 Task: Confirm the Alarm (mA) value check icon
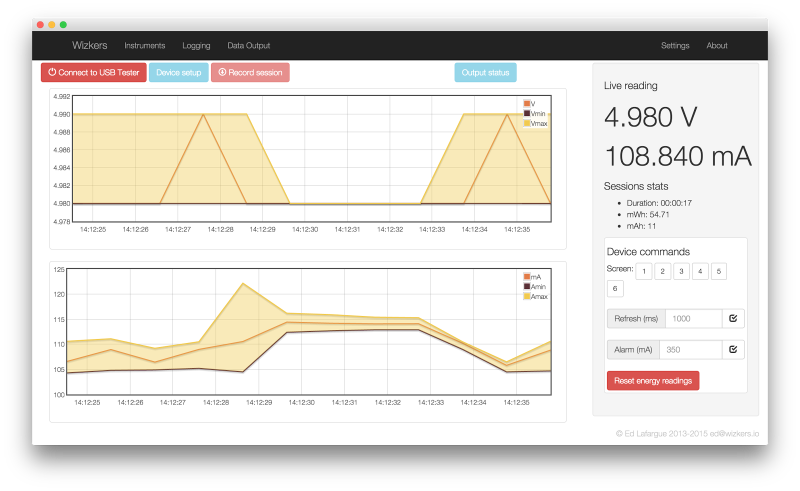coord(733,350)
